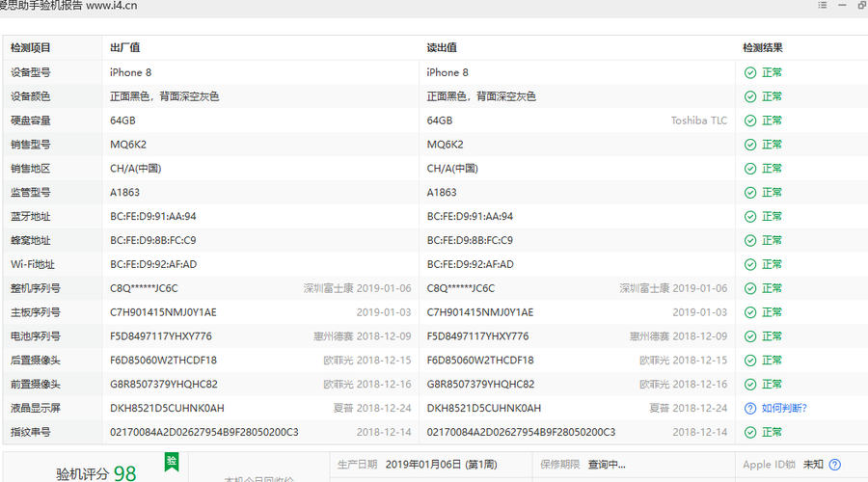Click the green check icon in 设备颜色 row

point(750,96)
